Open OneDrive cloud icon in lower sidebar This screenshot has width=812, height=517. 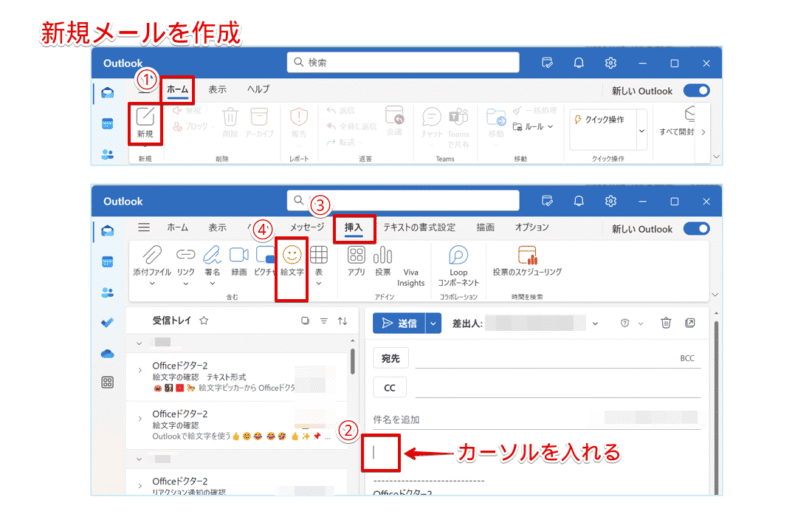click(107, 354)
